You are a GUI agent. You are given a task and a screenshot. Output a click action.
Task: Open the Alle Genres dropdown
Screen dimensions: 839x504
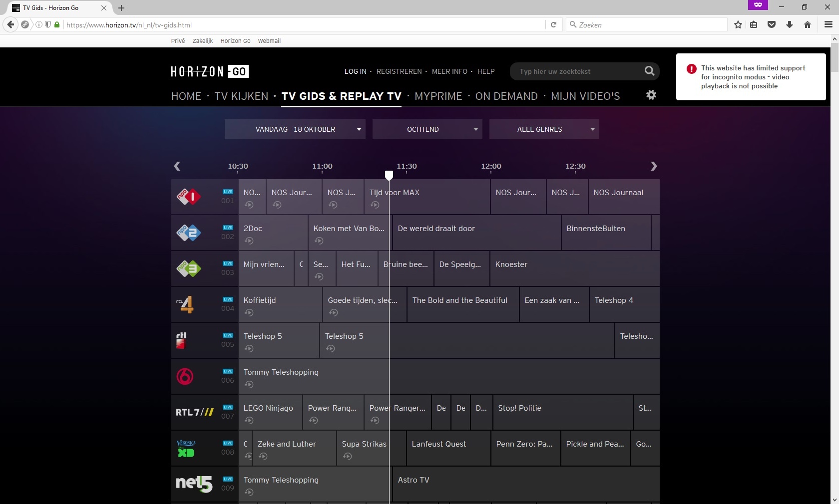544,129
